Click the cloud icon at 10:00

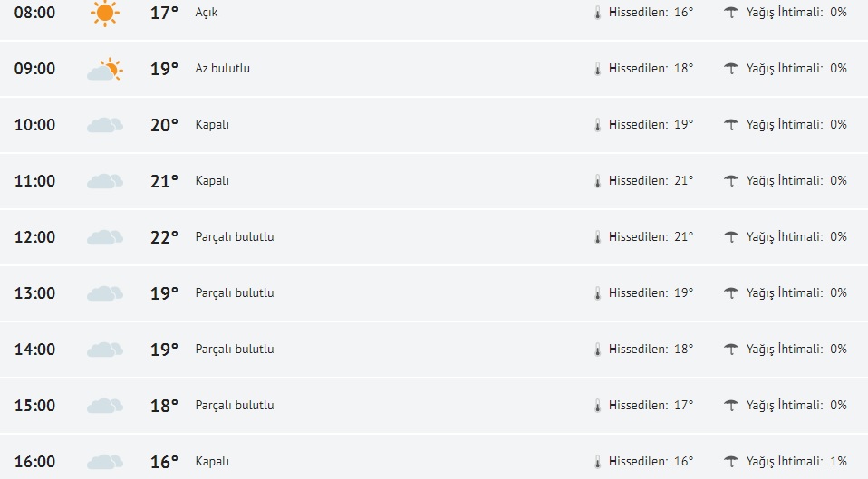pos(105,125)
